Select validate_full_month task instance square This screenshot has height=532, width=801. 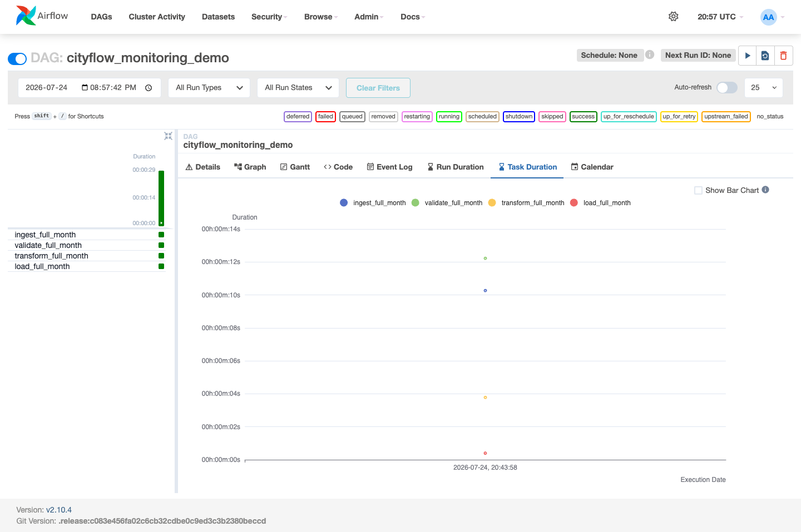(161, 245)
